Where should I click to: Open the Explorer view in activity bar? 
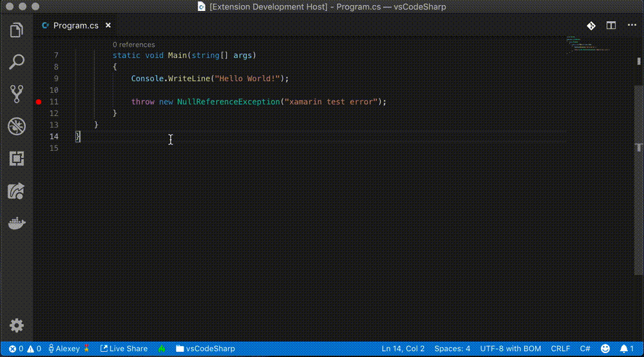[x=17, y=30]
